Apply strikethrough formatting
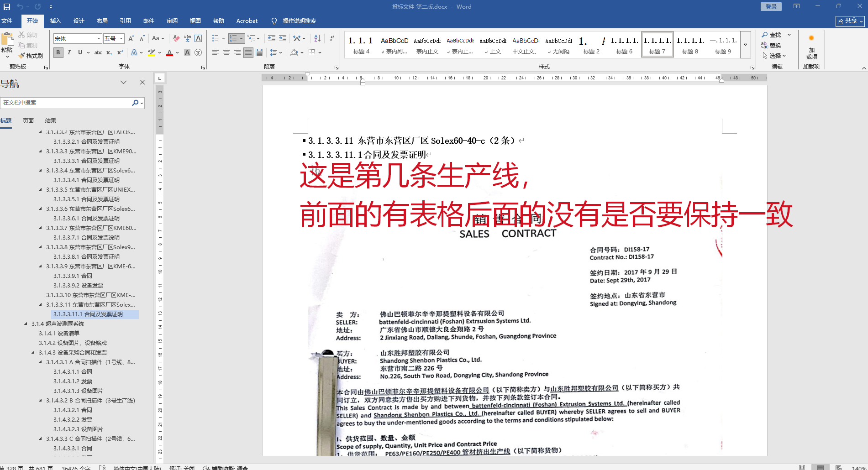The image size is (868, 470). (x=98, y=52)
